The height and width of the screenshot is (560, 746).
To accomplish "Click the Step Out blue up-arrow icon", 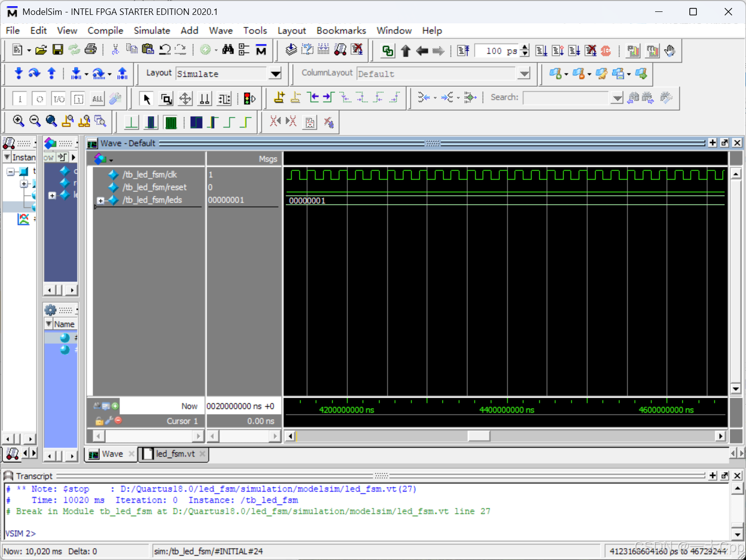I will (51, 73).
